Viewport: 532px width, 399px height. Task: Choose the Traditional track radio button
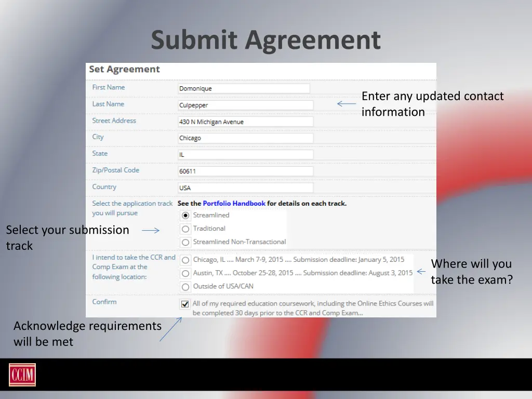pyautogui.click(x=185, y=229)
